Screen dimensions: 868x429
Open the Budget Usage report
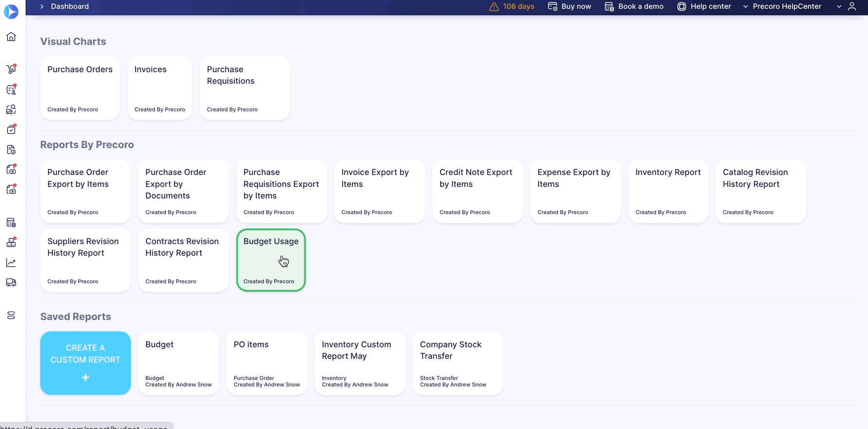(271, 260)
